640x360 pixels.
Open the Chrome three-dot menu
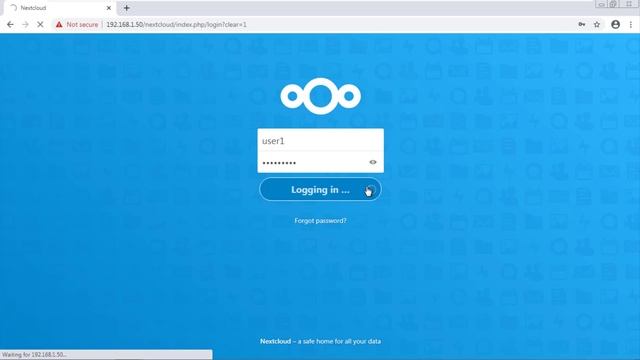point(631,24)
